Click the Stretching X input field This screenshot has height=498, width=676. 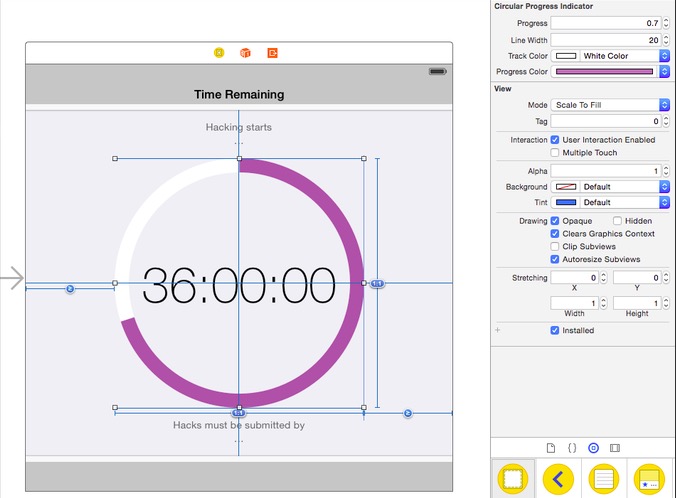[x=575, y=278]
